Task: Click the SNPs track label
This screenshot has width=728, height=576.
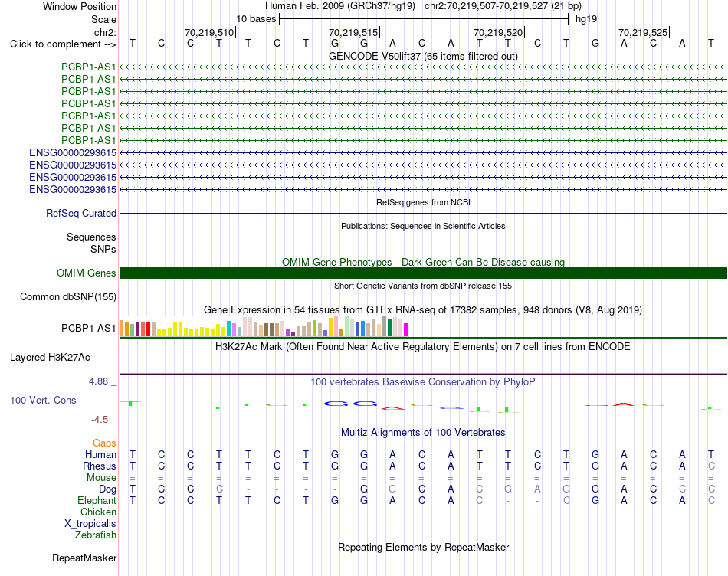Action: point(103,249)
